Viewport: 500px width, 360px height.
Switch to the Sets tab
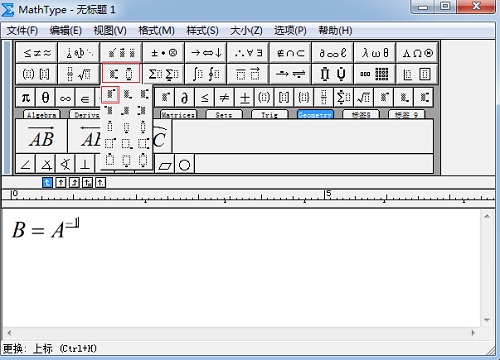(223, 115)
